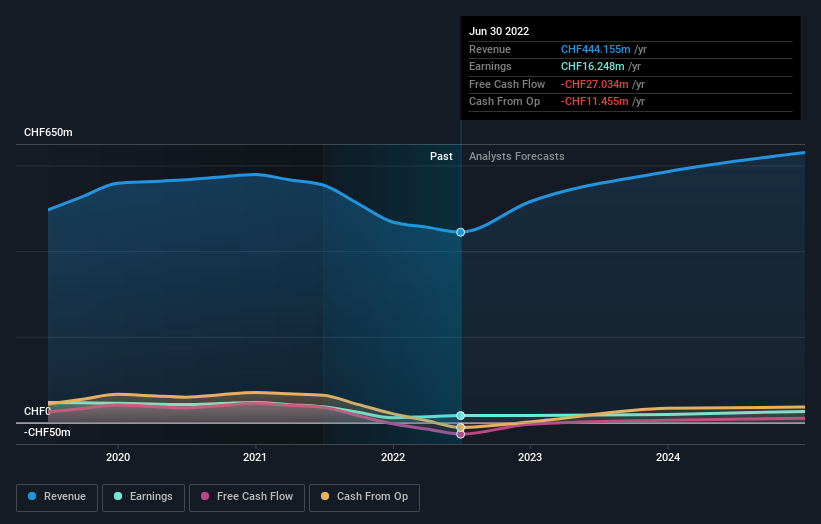Screen dimensions: 821x524
Task: Click the -CHF50m y-axis label
Action: click(47, 432)
